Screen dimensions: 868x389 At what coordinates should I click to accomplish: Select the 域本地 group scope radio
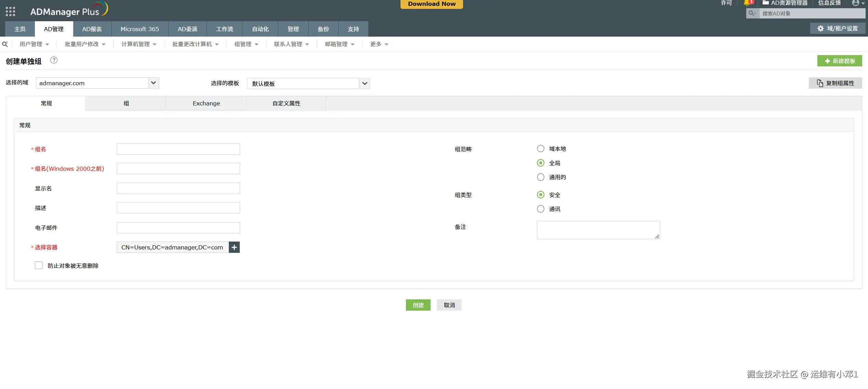(540, 148)
